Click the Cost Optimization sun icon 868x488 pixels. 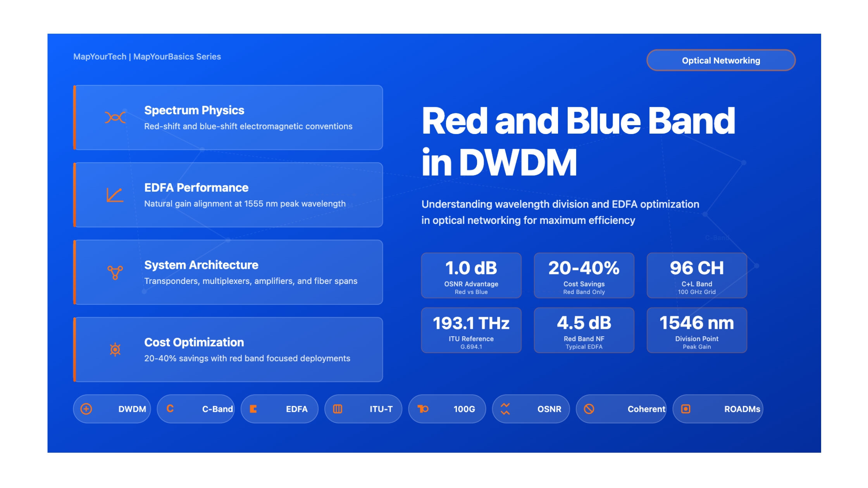click(115, 350)
